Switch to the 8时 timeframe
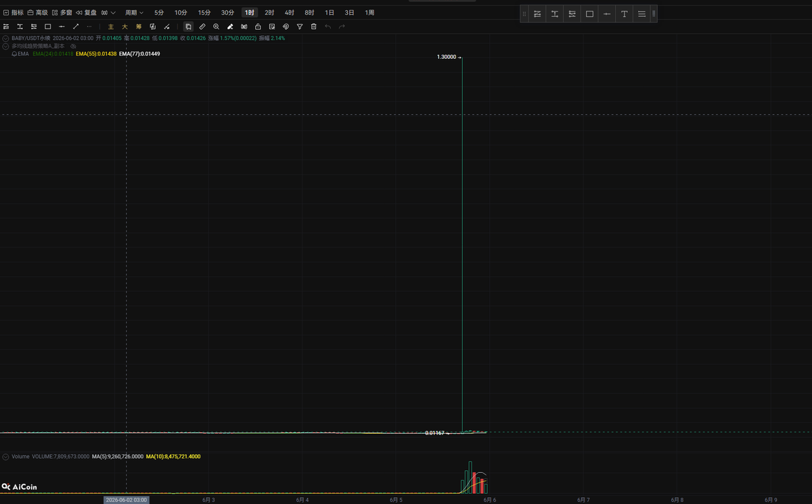 (x=309, y=13)
